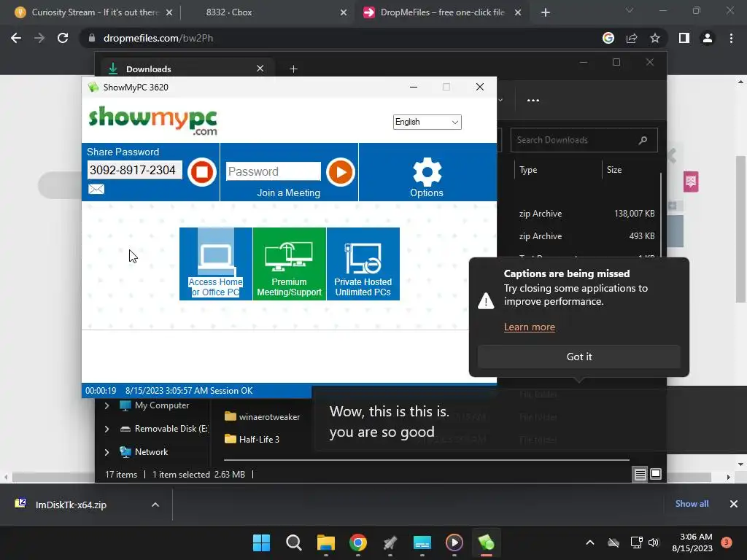Open Windows Start menu
Viewport: 747px width, 560px height.
[261, 542]
